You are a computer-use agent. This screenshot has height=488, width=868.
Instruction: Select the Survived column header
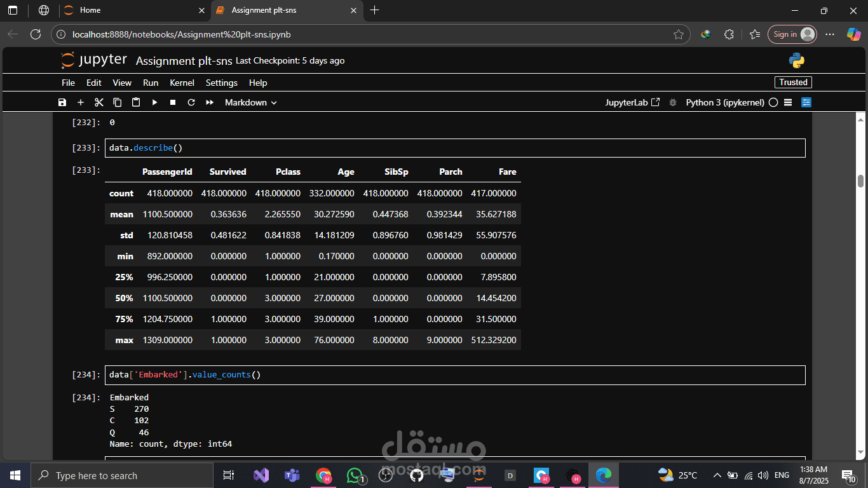[227, 172]
